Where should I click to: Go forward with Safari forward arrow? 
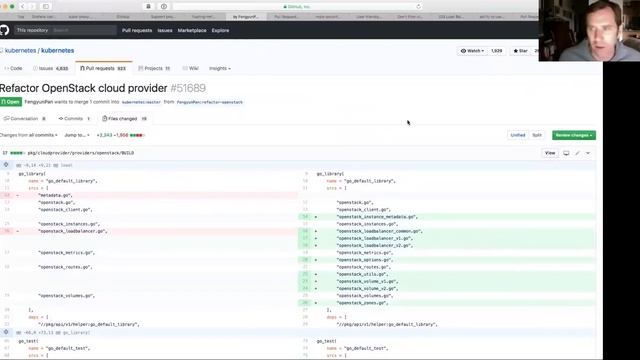[32, 7]
